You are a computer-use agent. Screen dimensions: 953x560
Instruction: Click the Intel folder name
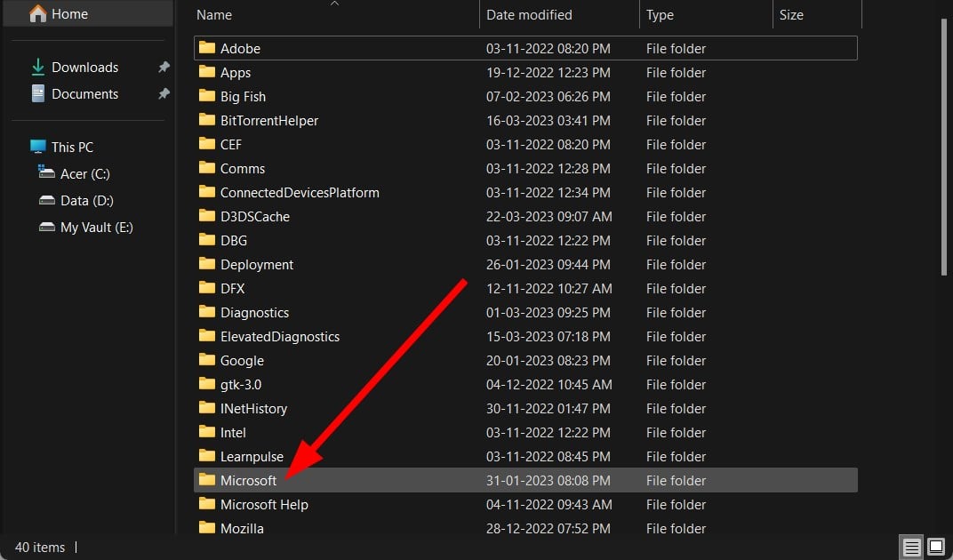(x=233, y=433)
